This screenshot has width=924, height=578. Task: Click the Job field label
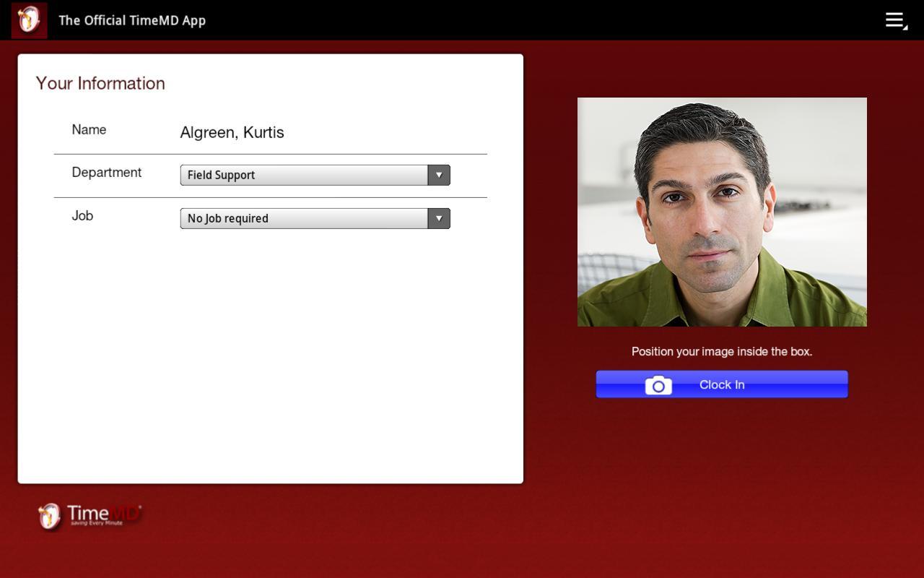82,216
